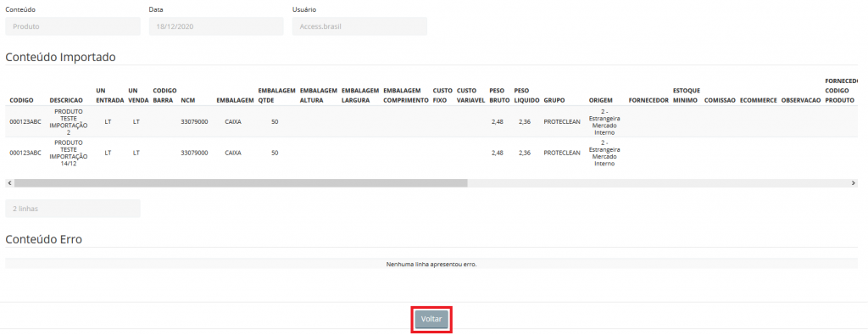Click the Conteúdo Importado heading
This screenshot has height=335, width=868.
(60, 57)
